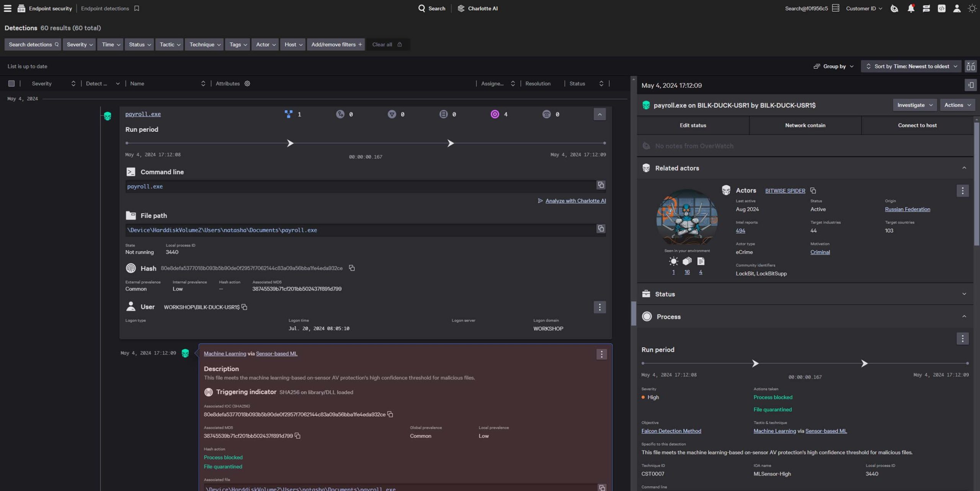980x491 pixels.
Task: Click the BITWISE SPIDER actor thumbnail
Action: pyautogui.click(x=687, y=217)
